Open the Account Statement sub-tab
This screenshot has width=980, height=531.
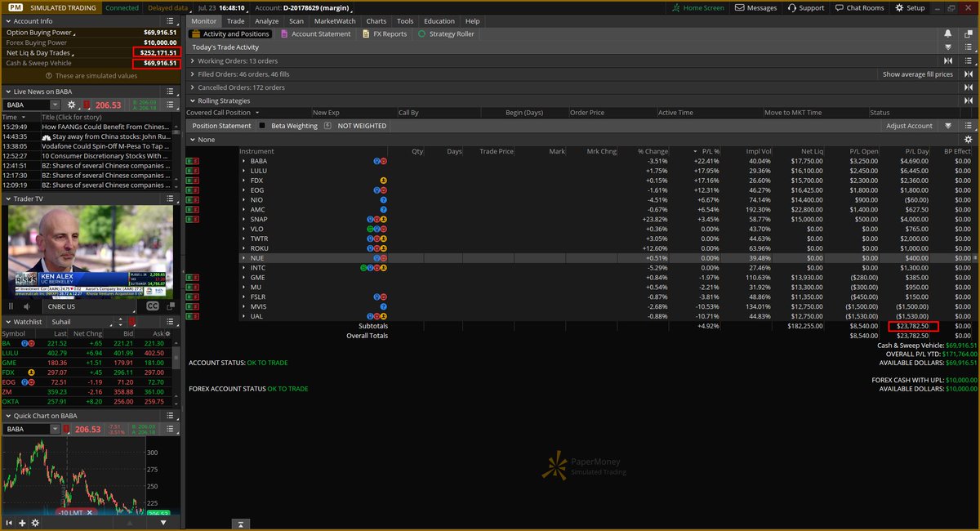(315, 34)
